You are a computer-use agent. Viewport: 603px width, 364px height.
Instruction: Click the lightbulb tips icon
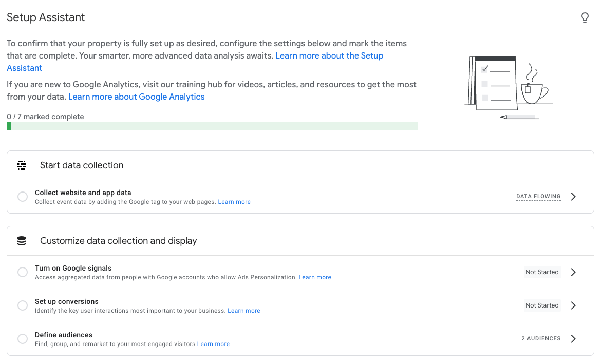(x=585, y=17)
